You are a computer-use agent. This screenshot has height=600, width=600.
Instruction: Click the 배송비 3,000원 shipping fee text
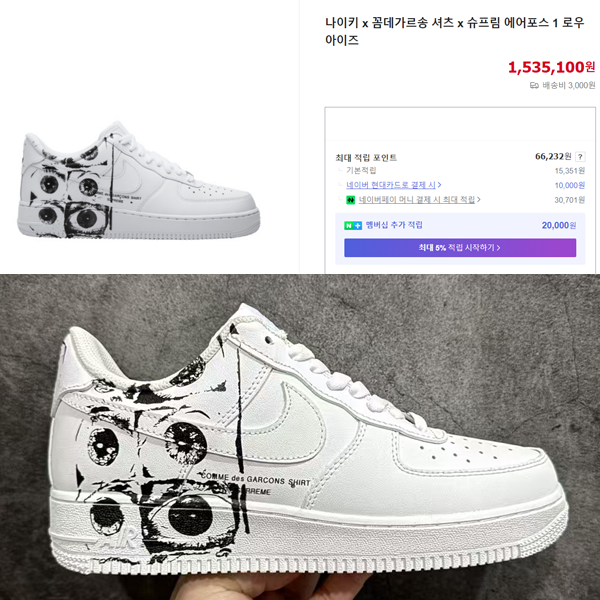coord(569,85)
